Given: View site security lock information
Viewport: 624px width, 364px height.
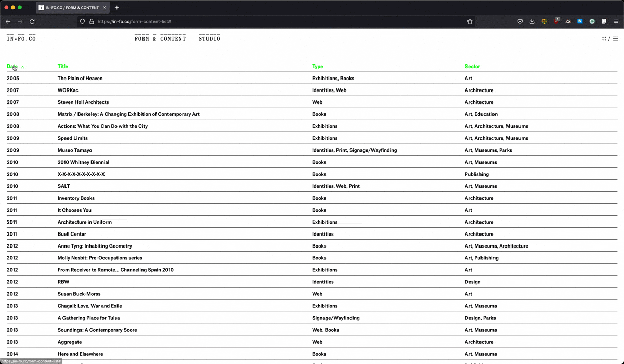Looking at the screenshot, I should tap(92, 22).
